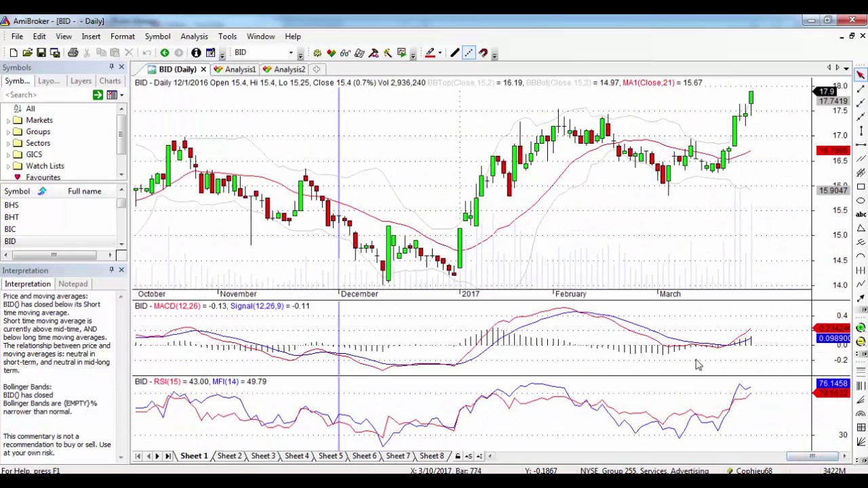Click the red magnet snap icon
The image size is (868, 488).
click(x=483, y=53)
